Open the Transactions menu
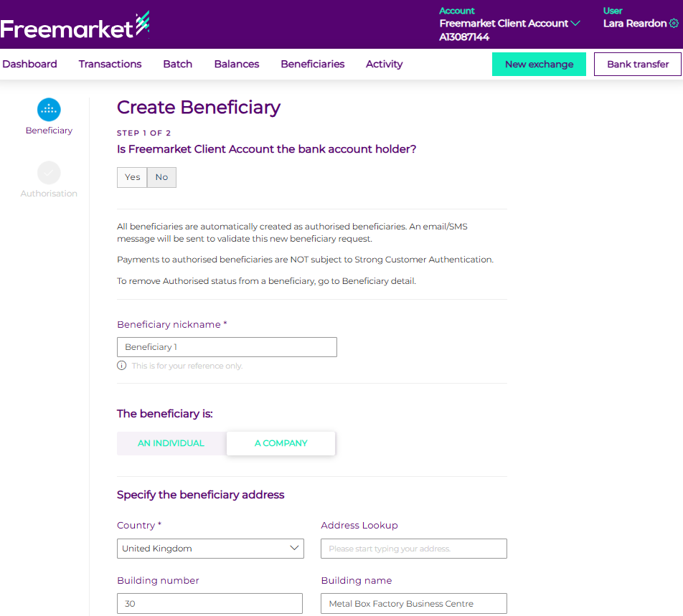 (x=110, y=64)
